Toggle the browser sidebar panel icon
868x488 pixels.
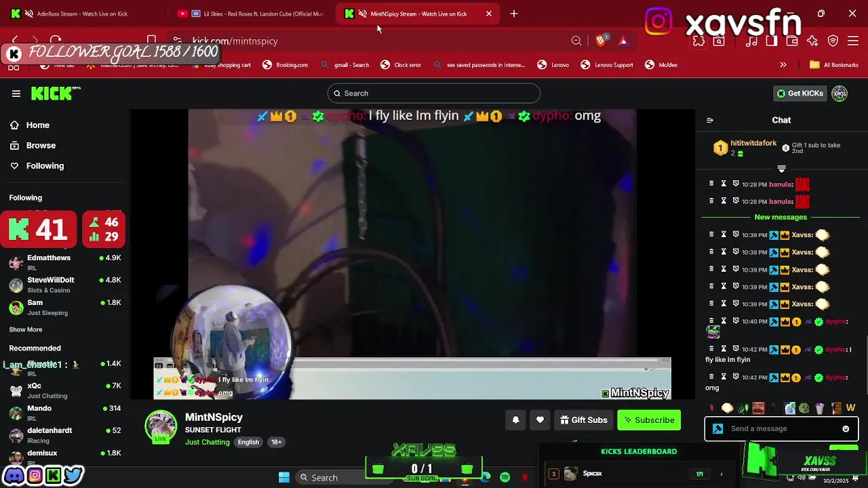(x=772, y=41)
